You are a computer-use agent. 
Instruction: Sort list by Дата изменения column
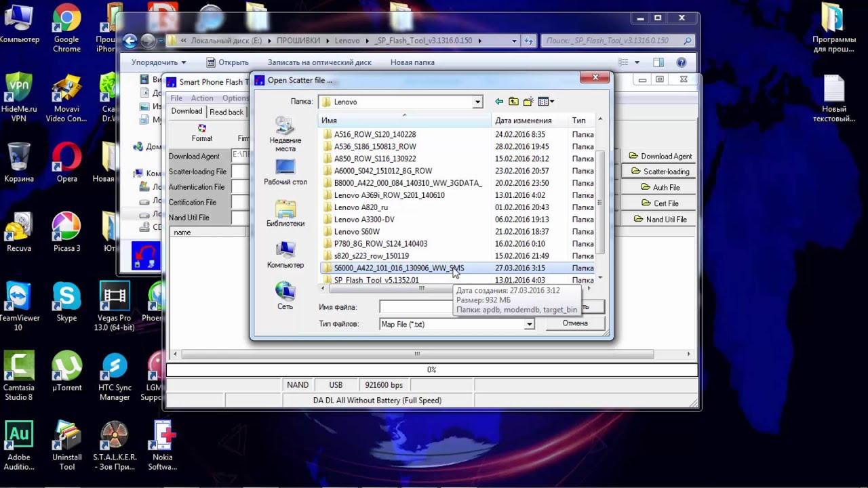530,120
